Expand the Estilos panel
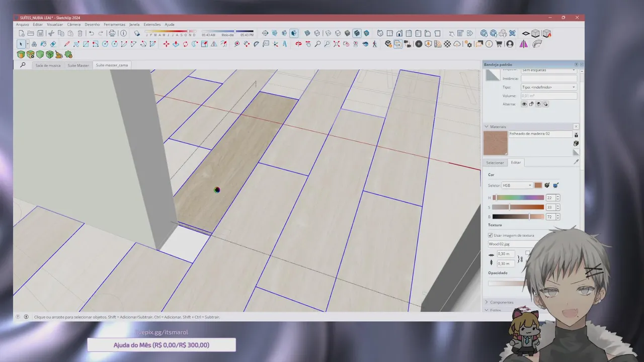The image size is (644, 362). [487, 310]
